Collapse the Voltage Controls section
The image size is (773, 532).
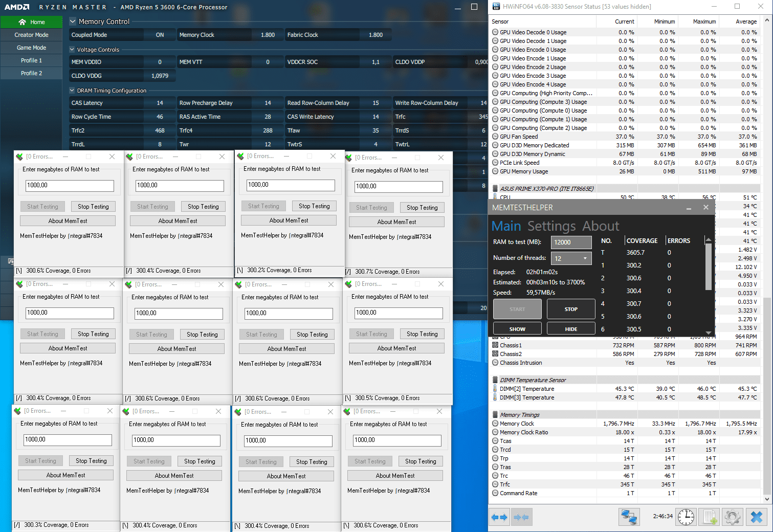72,50
